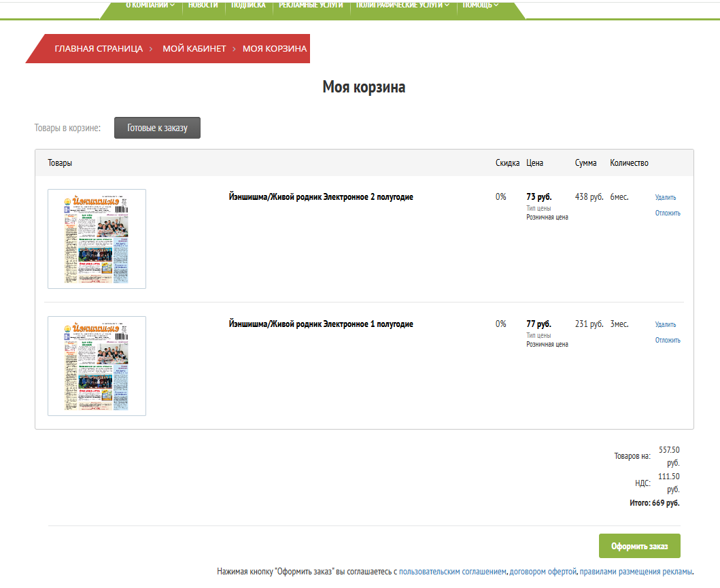Postpone the 1 полугодие subscription item

coord(667,341)
